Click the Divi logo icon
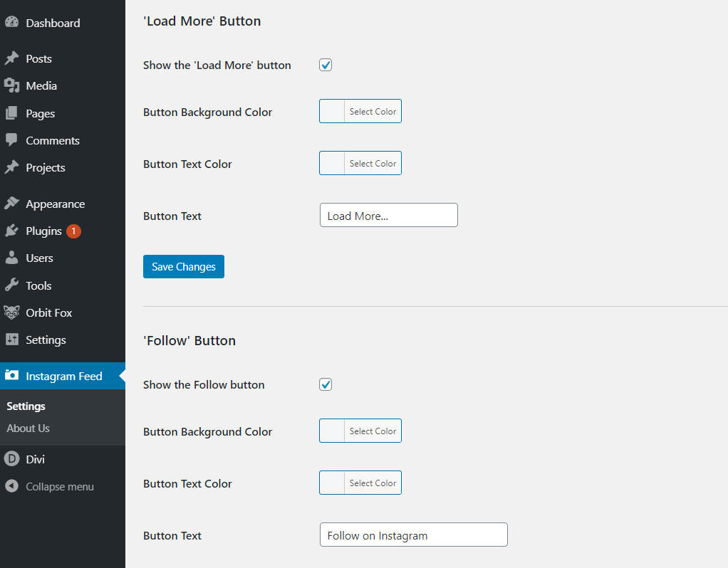Image resolution: width=728 pixels, height=568 pixels. [11, 459]
